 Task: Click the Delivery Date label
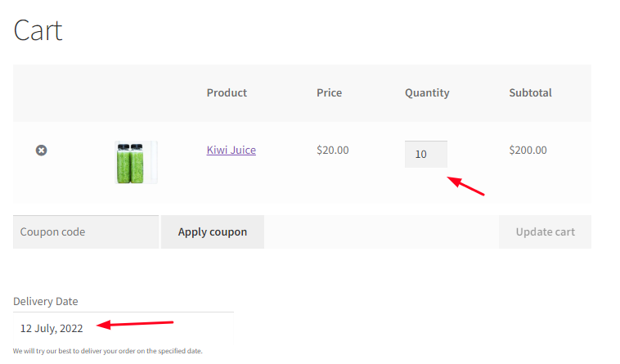pos(46,301)
